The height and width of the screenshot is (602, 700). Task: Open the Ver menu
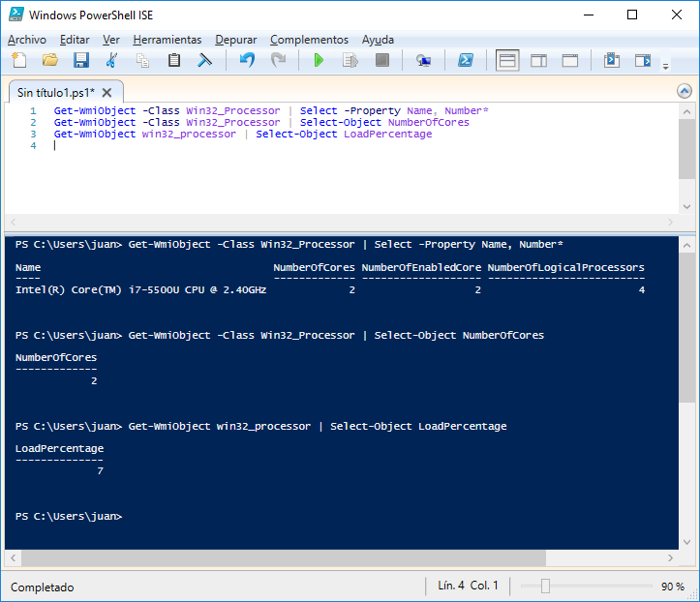111,40
